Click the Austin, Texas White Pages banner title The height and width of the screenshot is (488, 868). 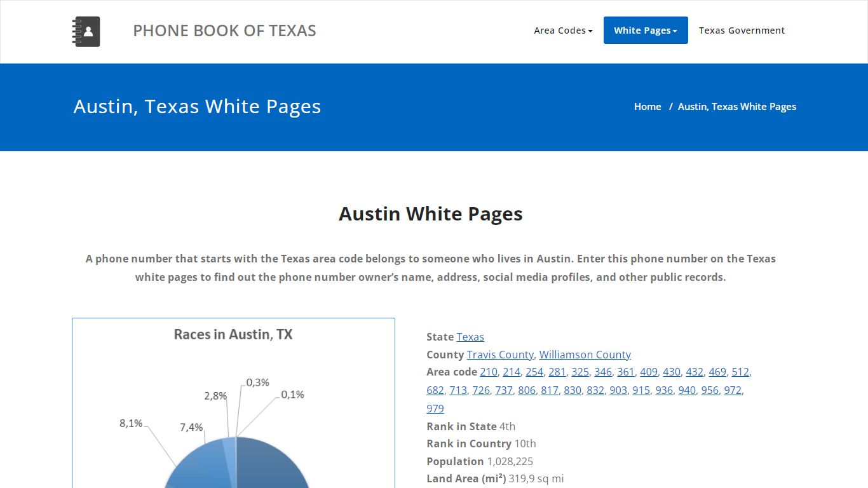pyautogui.click(x=197, y=106)
